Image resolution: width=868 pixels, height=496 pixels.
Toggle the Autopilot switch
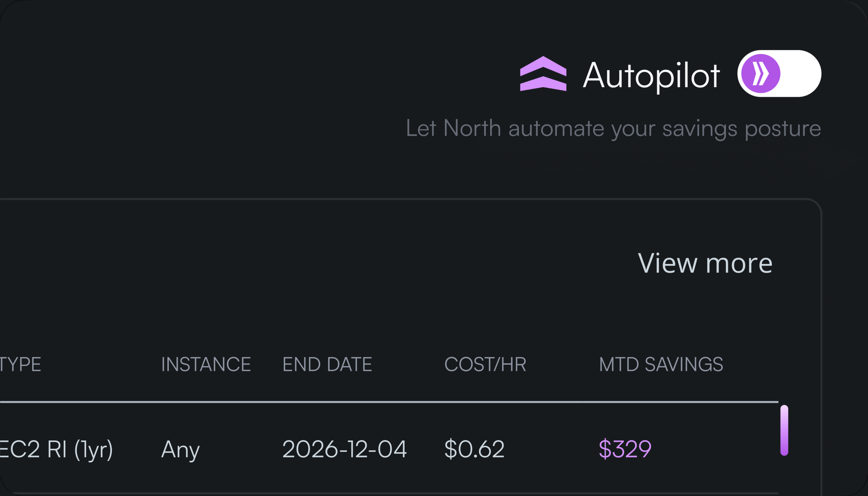[779, 74]
